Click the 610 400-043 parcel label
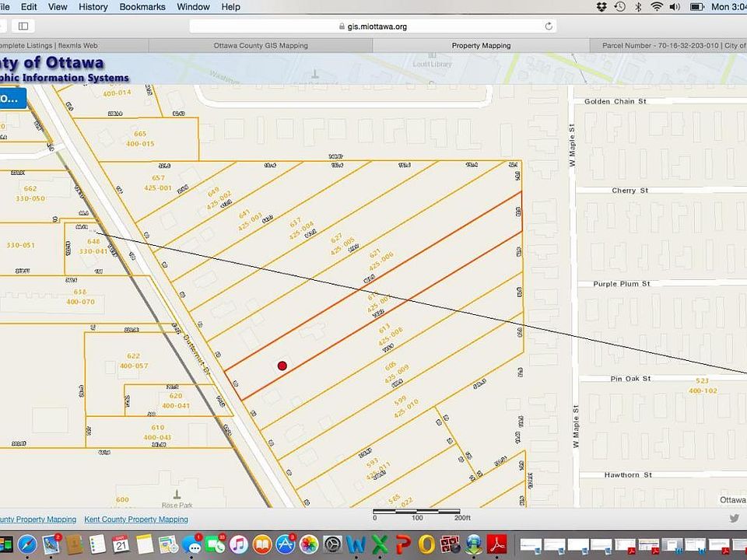 pyautogui.click(x=158, y=432)
